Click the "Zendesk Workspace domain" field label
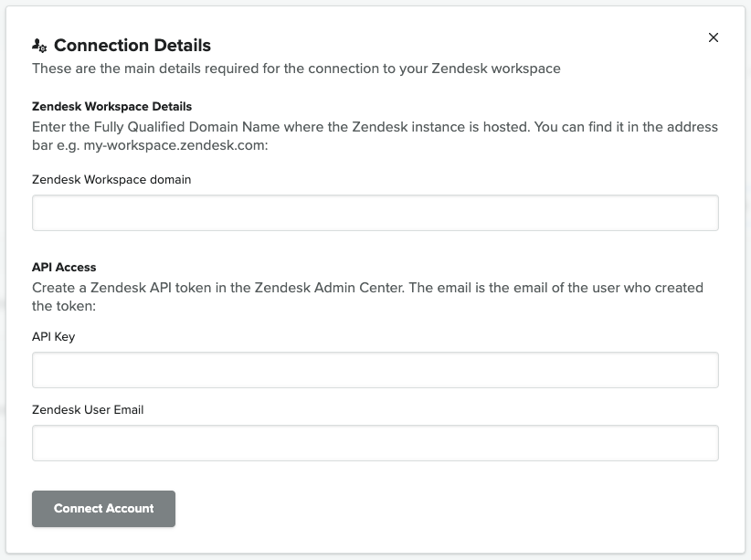 click(x=111, y=180)
